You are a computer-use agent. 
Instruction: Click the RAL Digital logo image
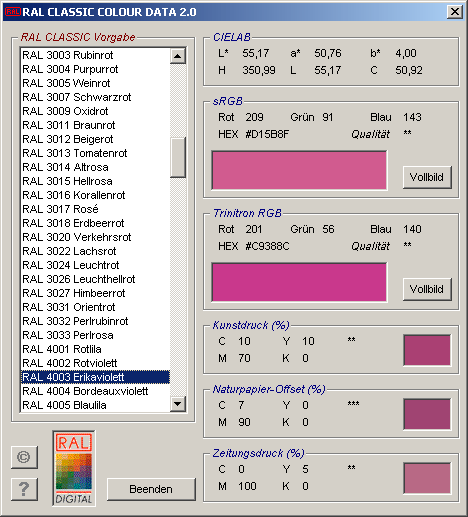coord(74,468)
